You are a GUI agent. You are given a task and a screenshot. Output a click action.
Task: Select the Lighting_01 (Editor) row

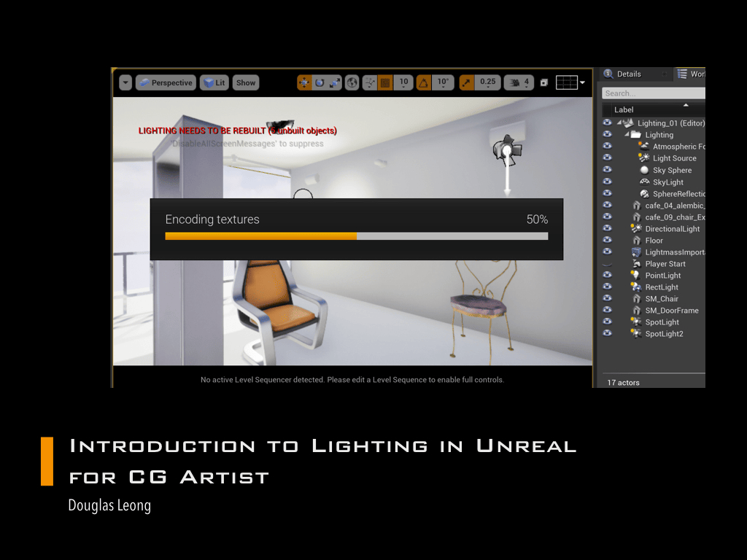pos(654,122)
